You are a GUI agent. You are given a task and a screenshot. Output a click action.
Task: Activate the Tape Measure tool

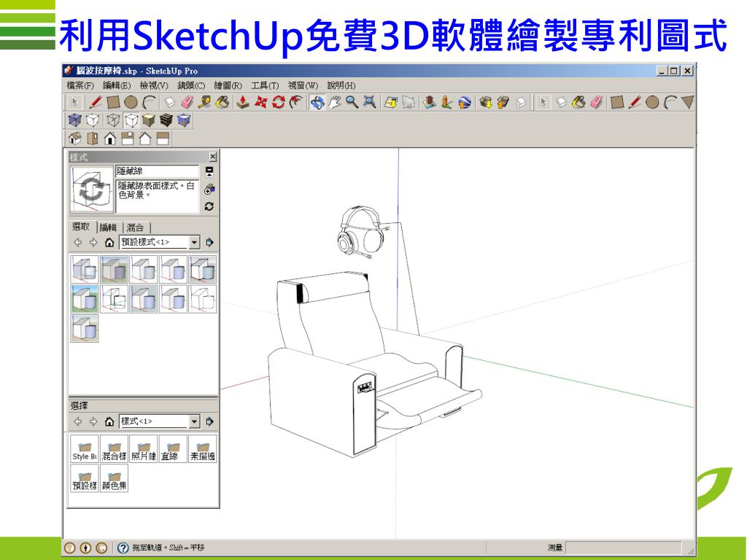click(205, 102)
